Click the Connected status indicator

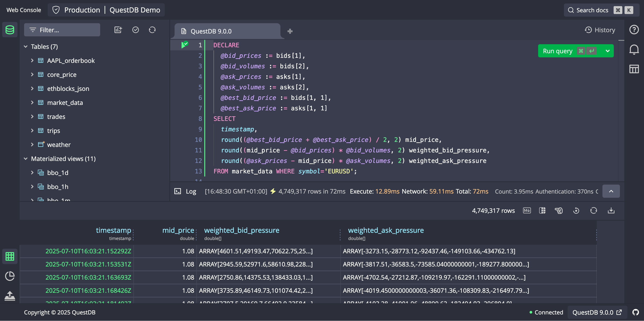tap(546, 312)
